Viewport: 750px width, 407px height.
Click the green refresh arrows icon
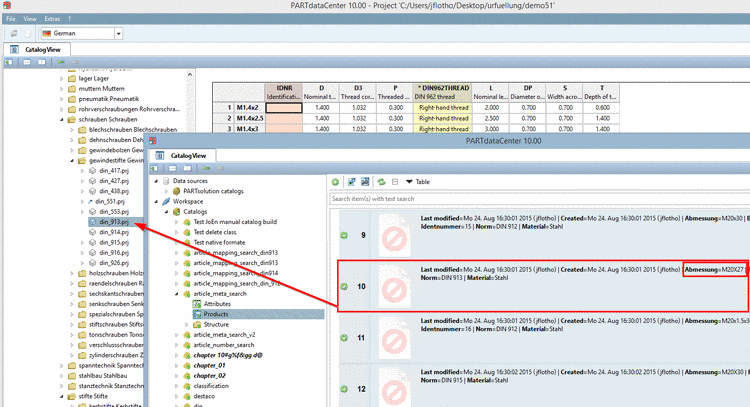[381, 181]
